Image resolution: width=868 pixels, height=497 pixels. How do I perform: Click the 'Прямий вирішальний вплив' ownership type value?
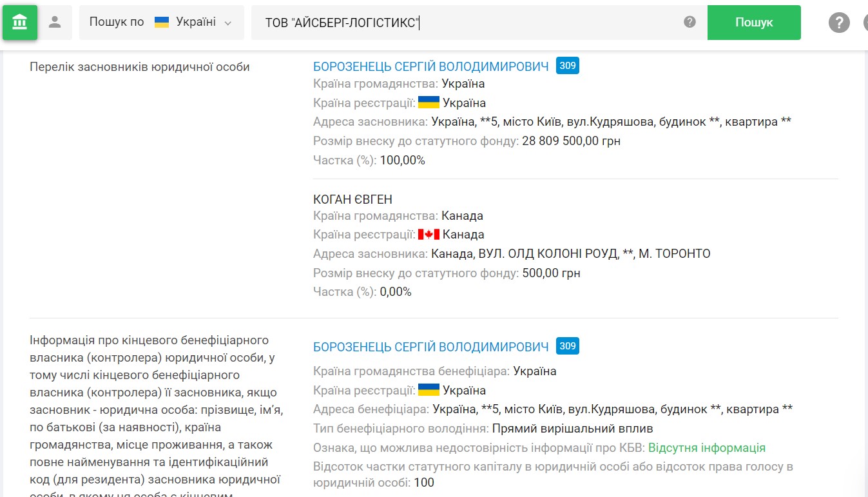572,429
